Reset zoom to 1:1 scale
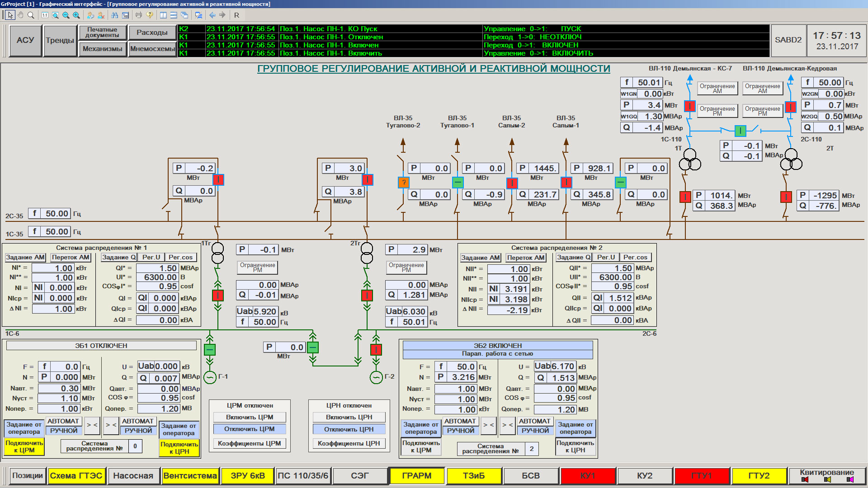 (45, 15)
